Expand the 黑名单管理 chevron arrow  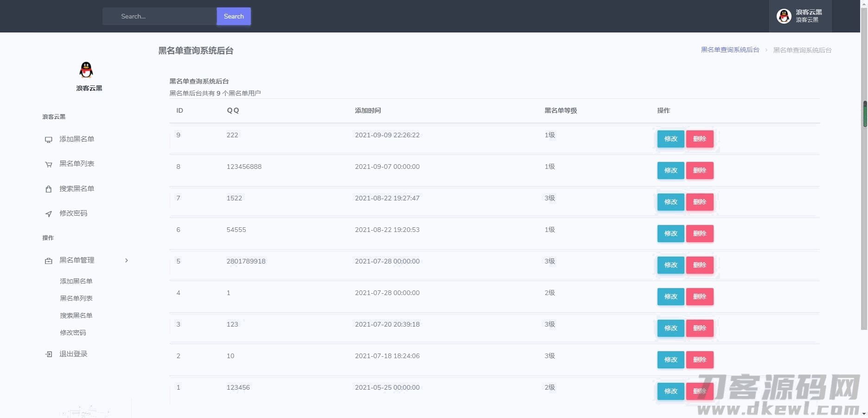coord(127,260)
